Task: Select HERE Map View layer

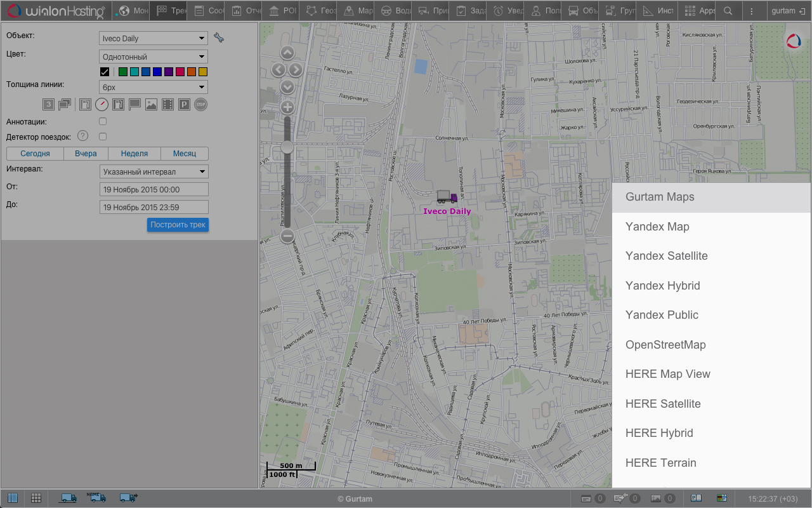Action: [x=711, y=374]
